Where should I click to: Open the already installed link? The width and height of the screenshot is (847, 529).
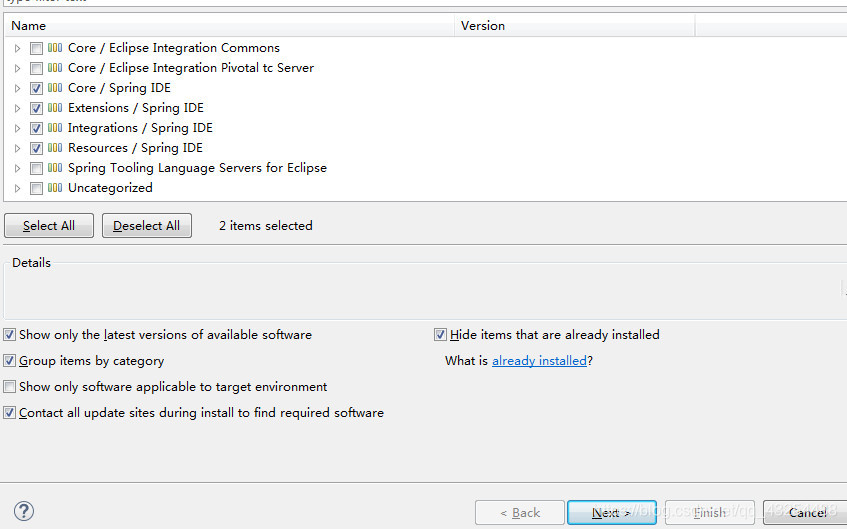(x=539, y=361)
